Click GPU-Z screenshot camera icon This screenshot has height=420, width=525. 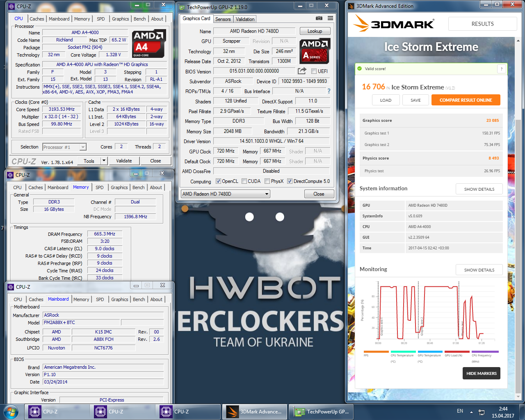319,18
